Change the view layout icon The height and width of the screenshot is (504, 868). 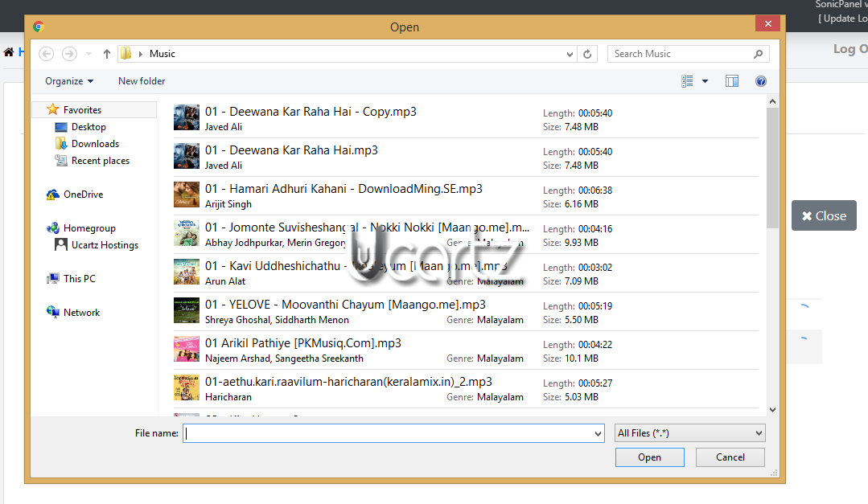tap(687, 81)
